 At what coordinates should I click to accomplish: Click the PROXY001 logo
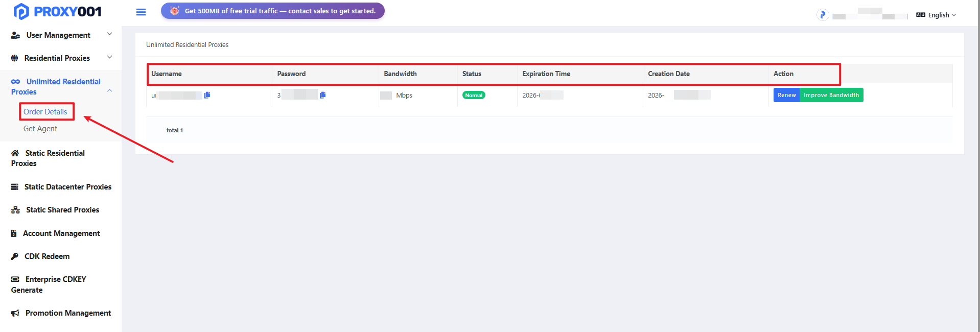coord(57,11)
